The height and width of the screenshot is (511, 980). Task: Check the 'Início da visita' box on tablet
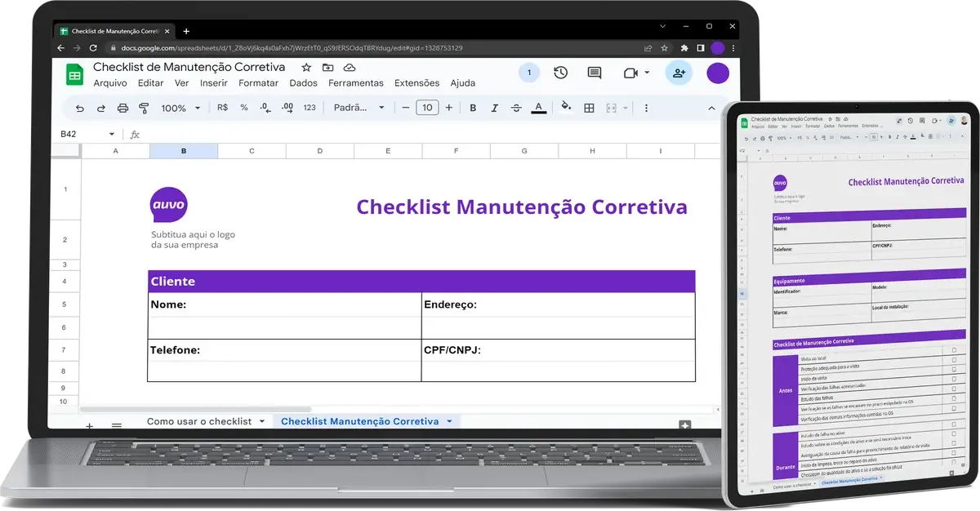pyautogui.click(x=954, y=369)
